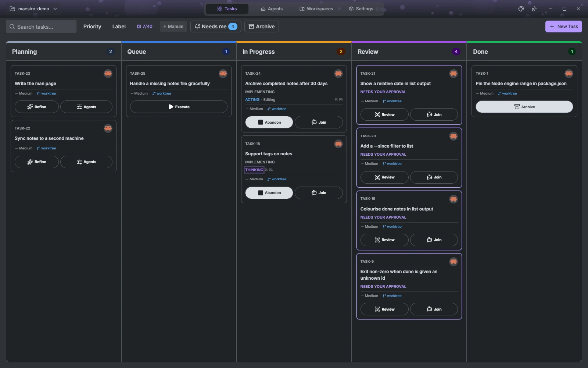This screenshot has width=588, height=368.
Task: Open Agents for TASK-22
Action: [86, 162]
